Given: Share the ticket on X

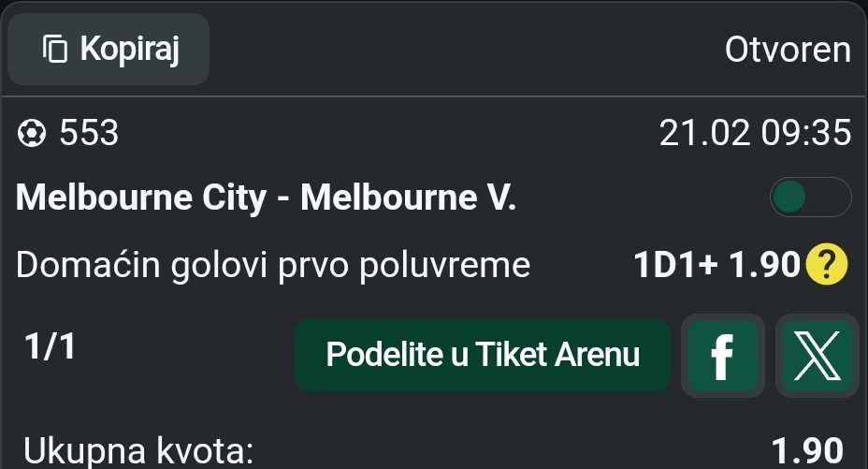Looking at the screenshot, I should click(x=817, y=356).
